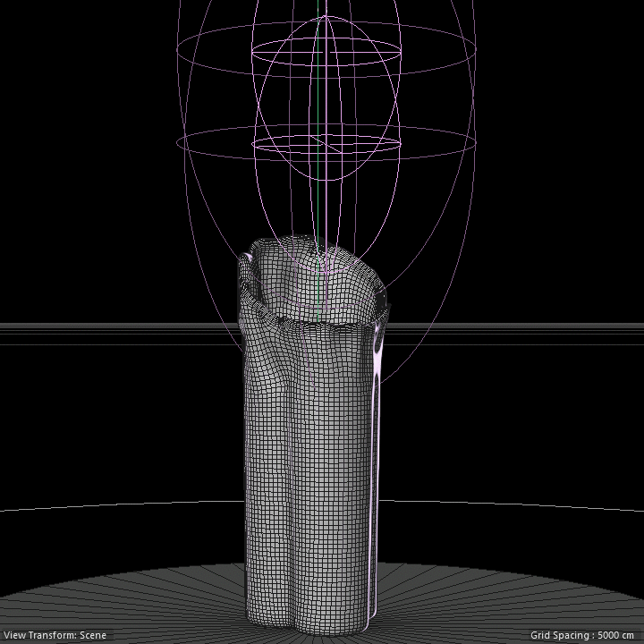Click the 'Grid Spacing : 5000 cm' readout
Viewport: 644px width, 644px height.
click(581, 635)
